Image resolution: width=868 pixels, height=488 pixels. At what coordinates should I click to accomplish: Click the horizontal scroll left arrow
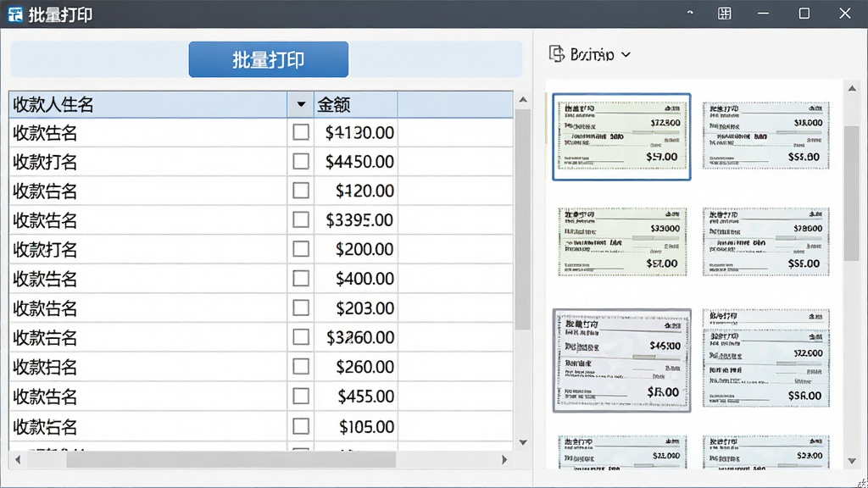[18, 460]
